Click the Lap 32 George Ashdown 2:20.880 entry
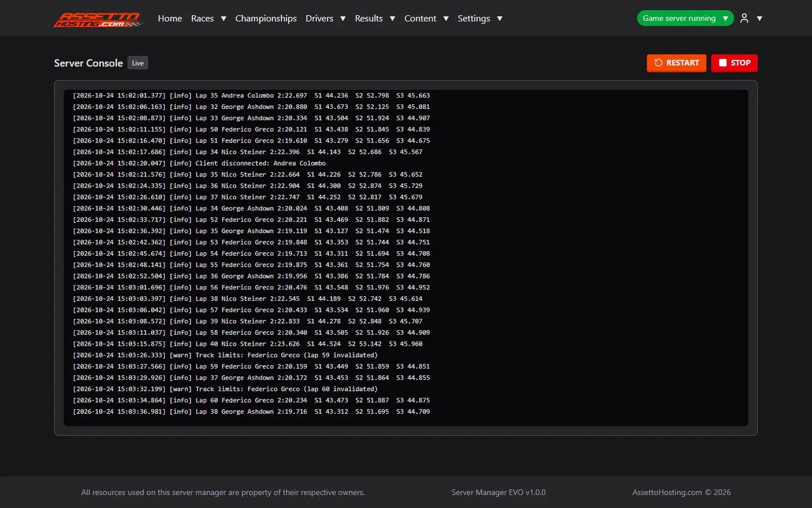Viewport: 812px width, 508px height. coord(251,107)
